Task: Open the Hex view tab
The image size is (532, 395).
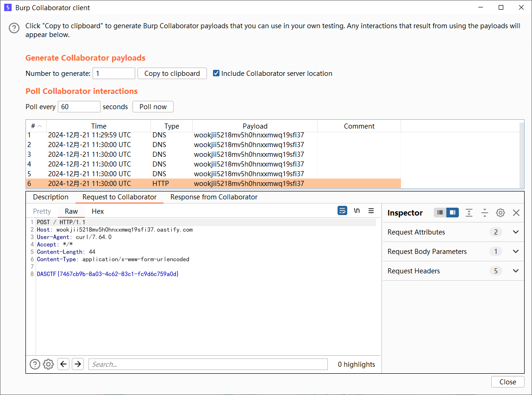Action: [98, 211]
